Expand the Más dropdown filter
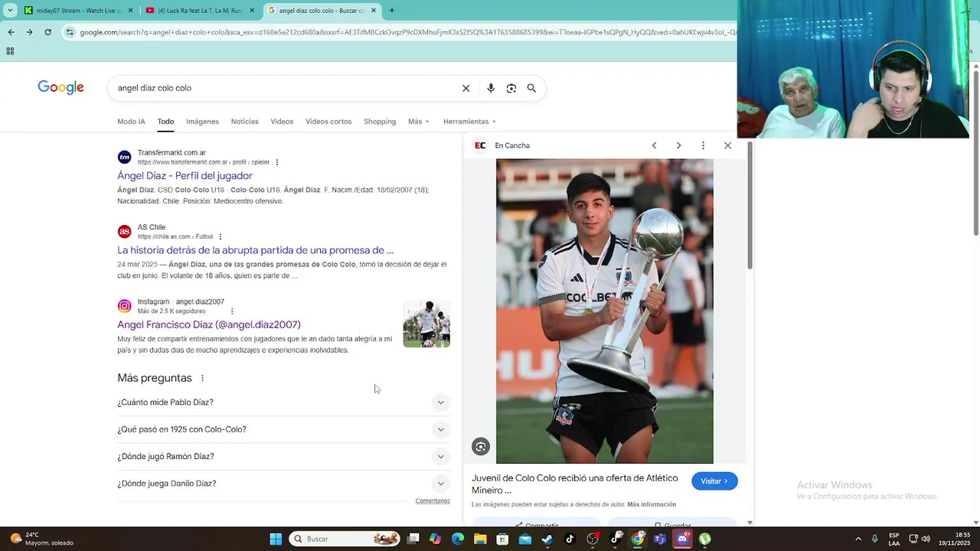The image size is (980, 551). (x=419, y=122)
